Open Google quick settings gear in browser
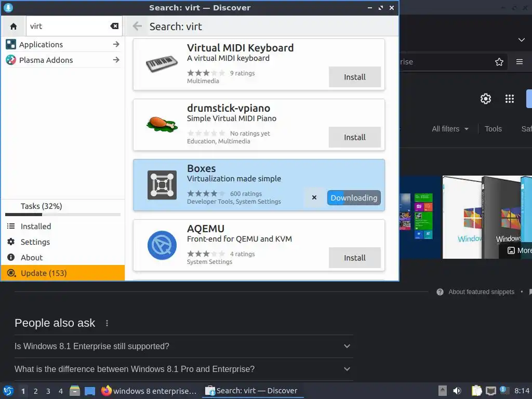The image size is (532, 399). tap(486, 99)
